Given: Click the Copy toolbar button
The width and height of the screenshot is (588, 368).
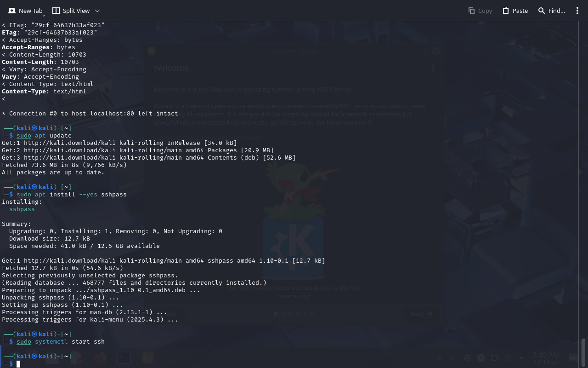Looking at the screenshot, I should click(480, 11).
